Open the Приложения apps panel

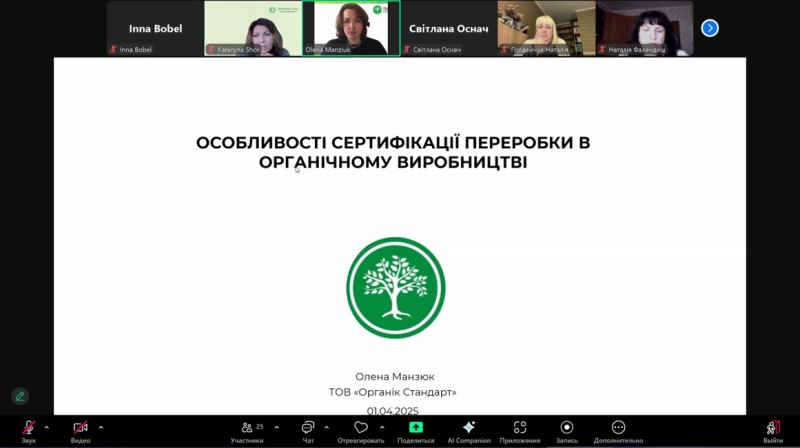[x=520, y=428]
